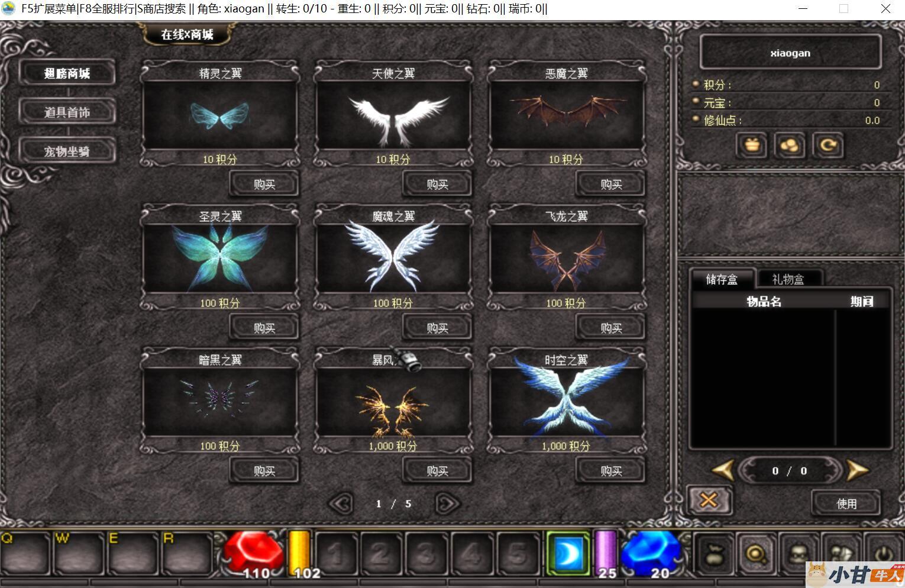
Task: Click the gift box icon
Action: [751, 145]
